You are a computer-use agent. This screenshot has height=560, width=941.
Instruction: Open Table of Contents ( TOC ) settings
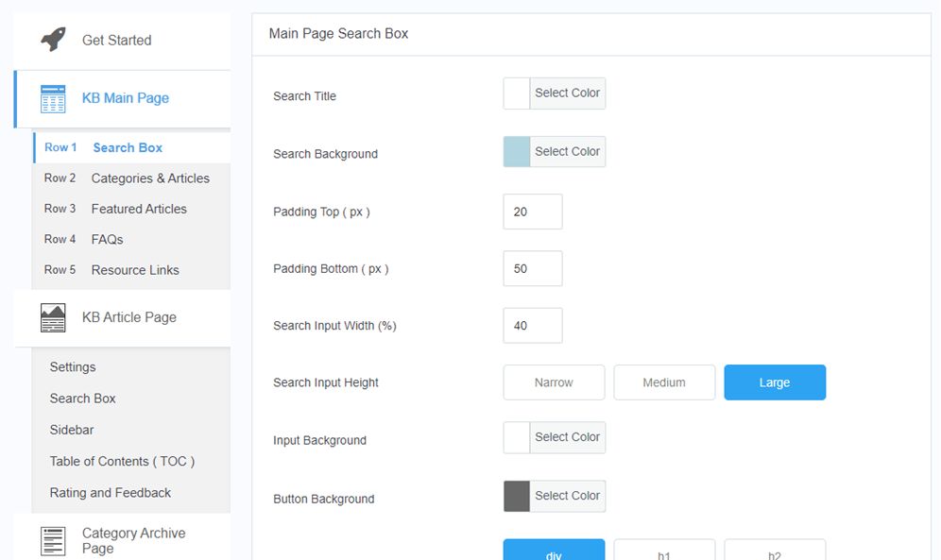pos(122,461)
